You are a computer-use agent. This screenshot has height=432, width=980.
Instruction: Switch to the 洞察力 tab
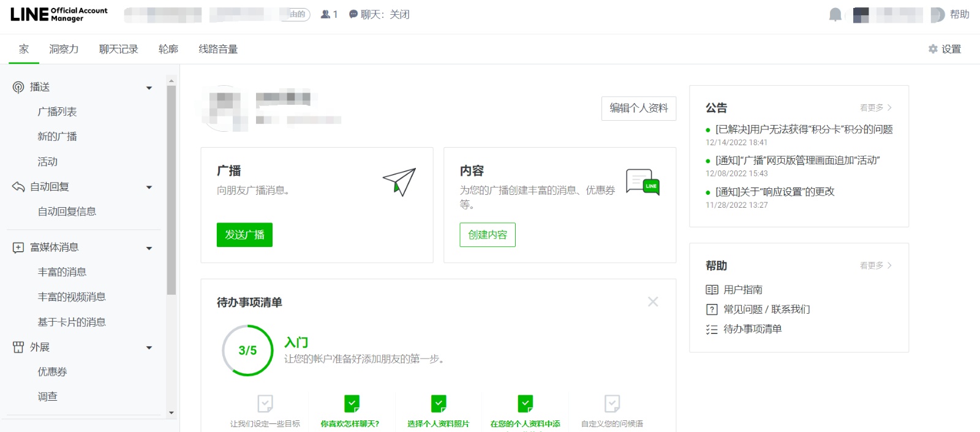pos(64,49)
